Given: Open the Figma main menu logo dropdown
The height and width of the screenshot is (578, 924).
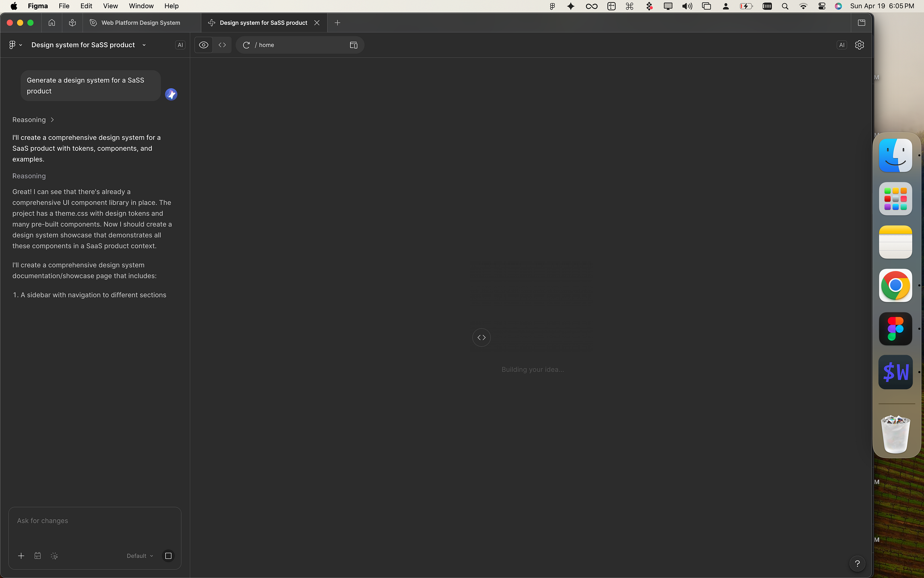Looking at the screenshot, I should (x=15, y=45).
